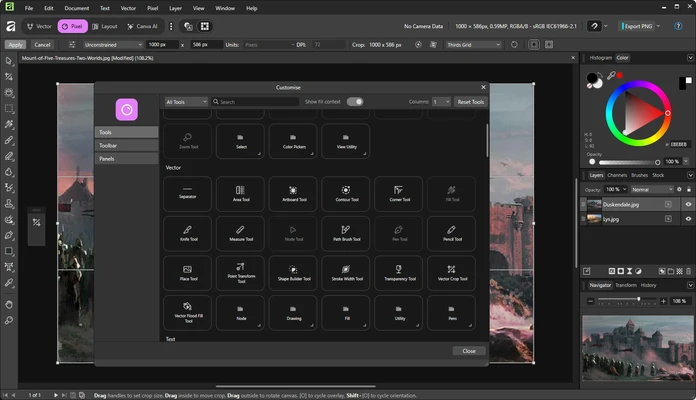Screen dimensions: 696x400
Task: Expand the View Utility tool group
Action: [x=346, y=141]
